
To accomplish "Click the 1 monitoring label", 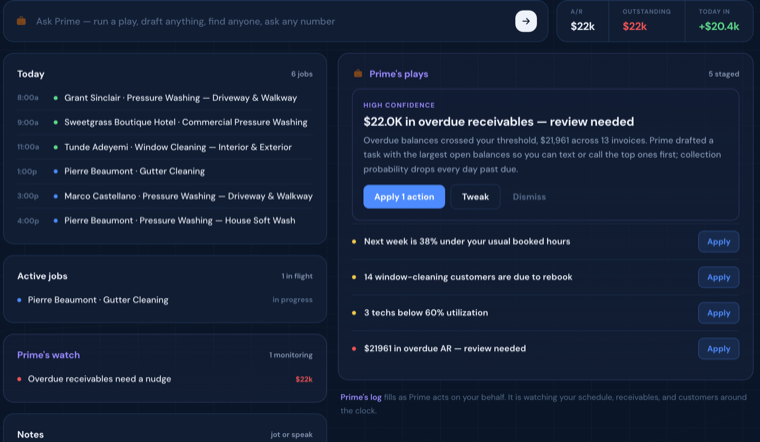I will click(x=291, y=355).
